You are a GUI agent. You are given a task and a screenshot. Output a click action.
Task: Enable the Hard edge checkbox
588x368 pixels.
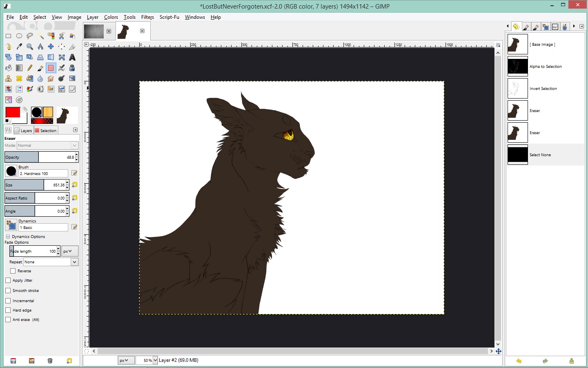point(8,310)
